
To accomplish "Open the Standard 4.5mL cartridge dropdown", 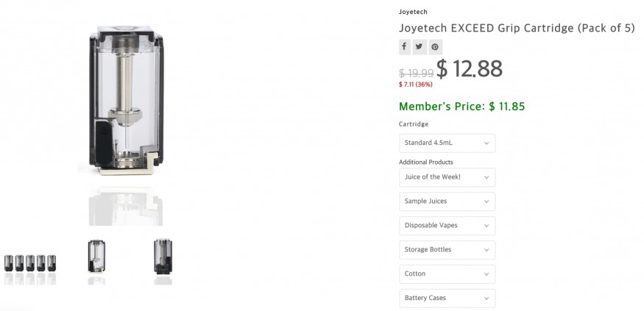I will [x=447, y=143].
